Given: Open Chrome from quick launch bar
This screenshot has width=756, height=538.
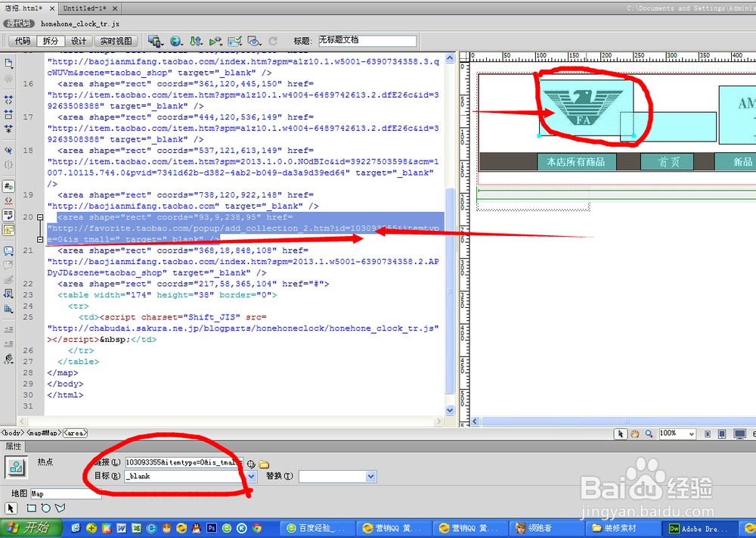Looking at the screenshot, I should pyautogui.click(x=257, y=528).
